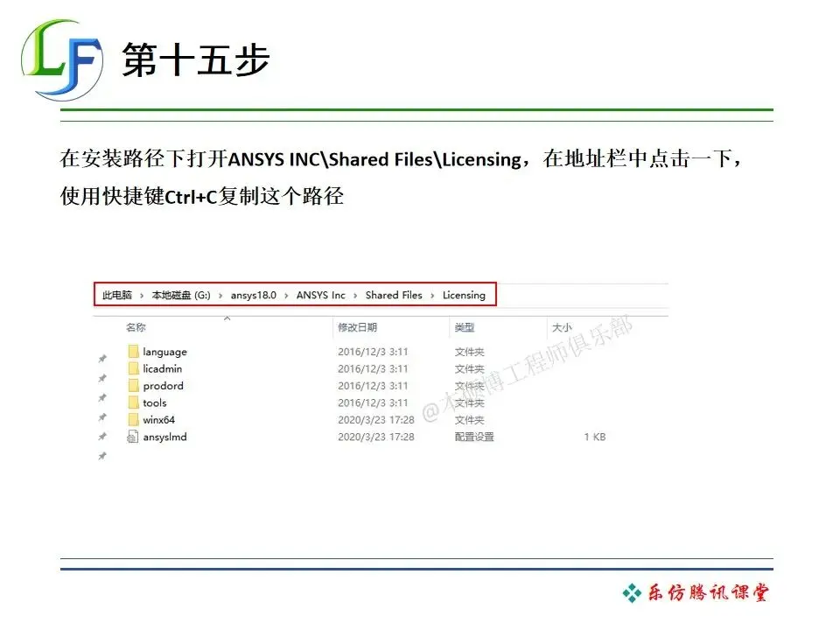
Task: Click the pin icon beside language row
Action: tap(102, 359)
